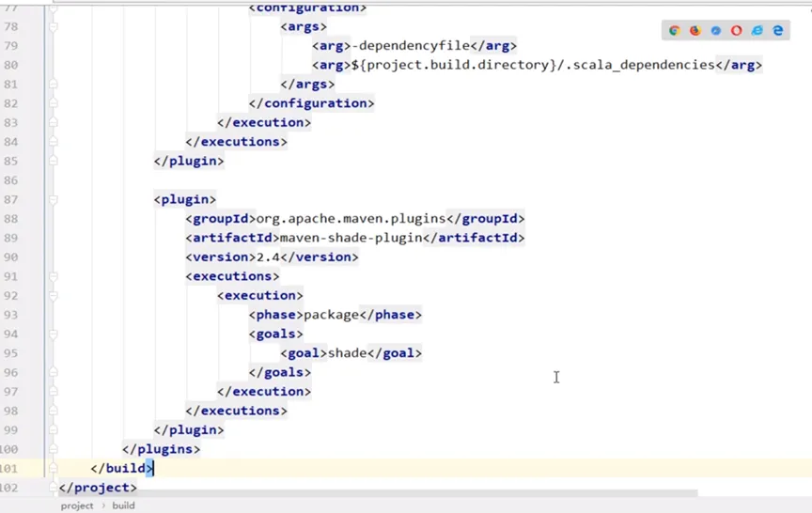Select the 'project' breadcrumb
812x513 pixels.
coord(77,505)
